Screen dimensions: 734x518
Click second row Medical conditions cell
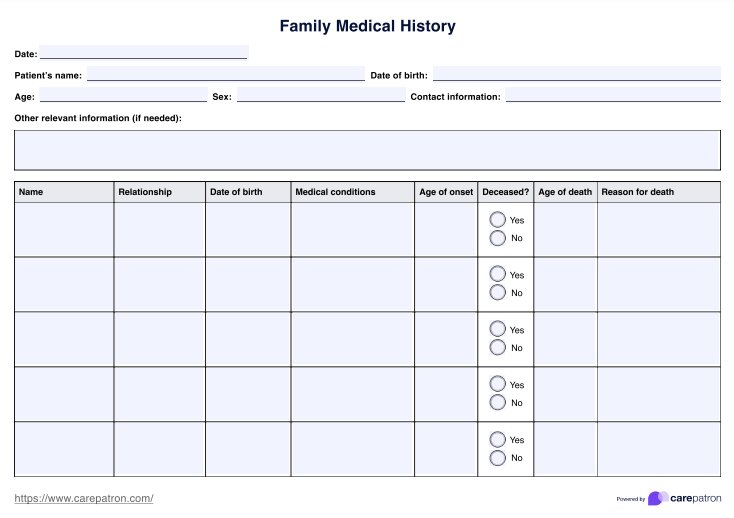coord(352,284)
